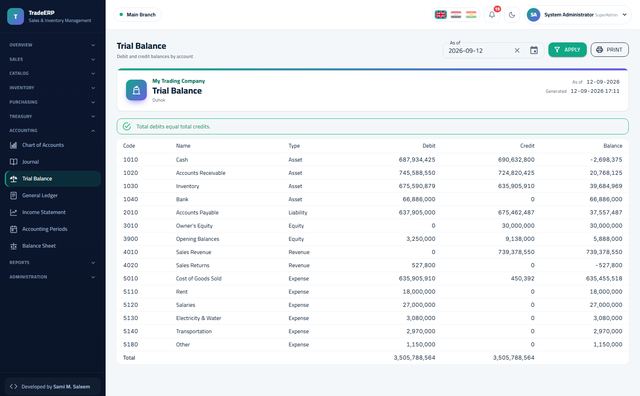This screenshot has height=396, width=640.
Task: Expand the Inventory section
Action: [x=52, y=88]
